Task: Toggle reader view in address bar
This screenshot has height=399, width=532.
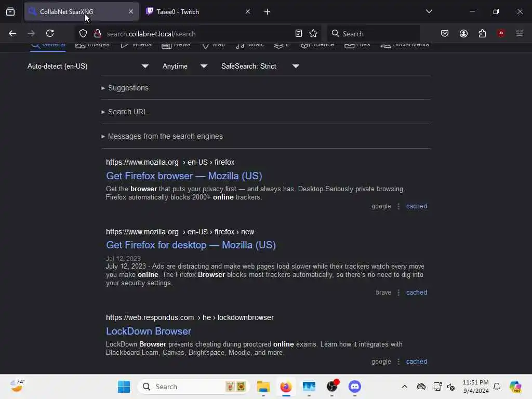Action: pos(299,33)
